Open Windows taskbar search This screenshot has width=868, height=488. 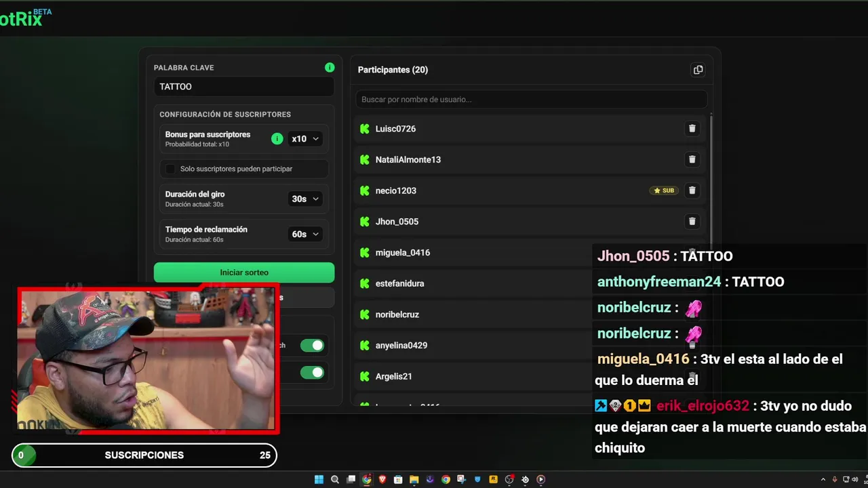pyautogui.click(x=335, y=479)
